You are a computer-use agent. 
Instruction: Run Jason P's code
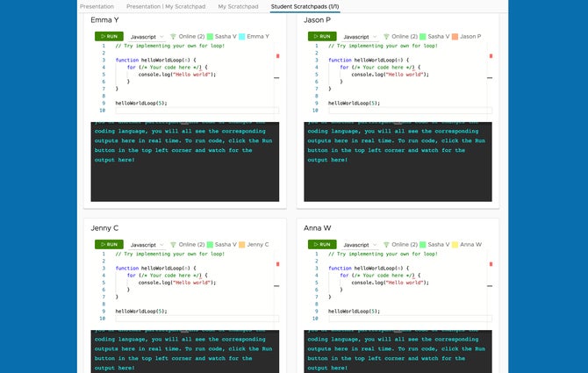point(322,36)
